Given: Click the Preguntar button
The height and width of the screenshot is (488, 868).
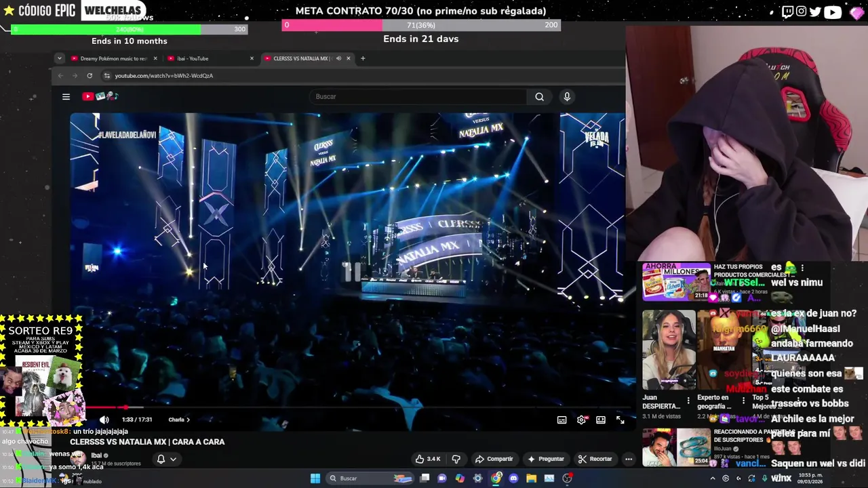Looking at the screenshot, I should (x=546, y=459).
